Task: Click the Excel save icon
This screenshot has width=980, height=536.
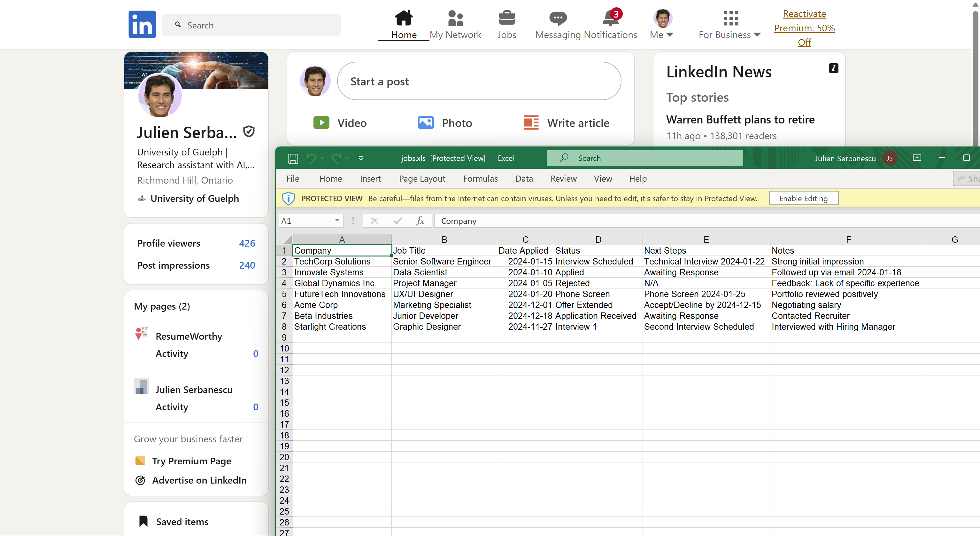Action: pos(293,158)
